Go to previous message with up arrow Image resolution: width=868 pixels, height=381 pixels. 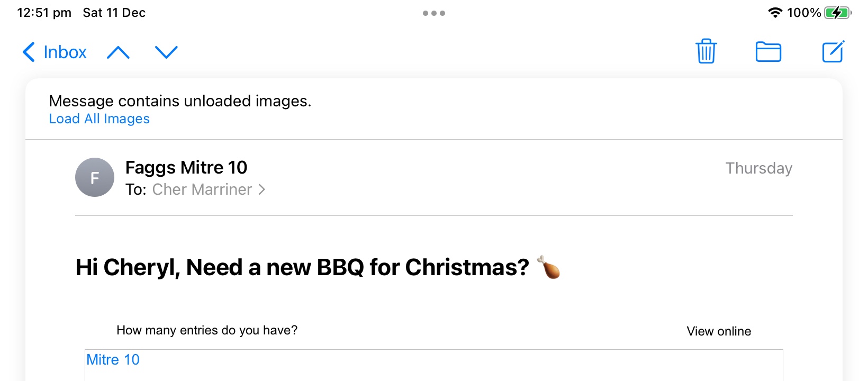click(118, 52)
